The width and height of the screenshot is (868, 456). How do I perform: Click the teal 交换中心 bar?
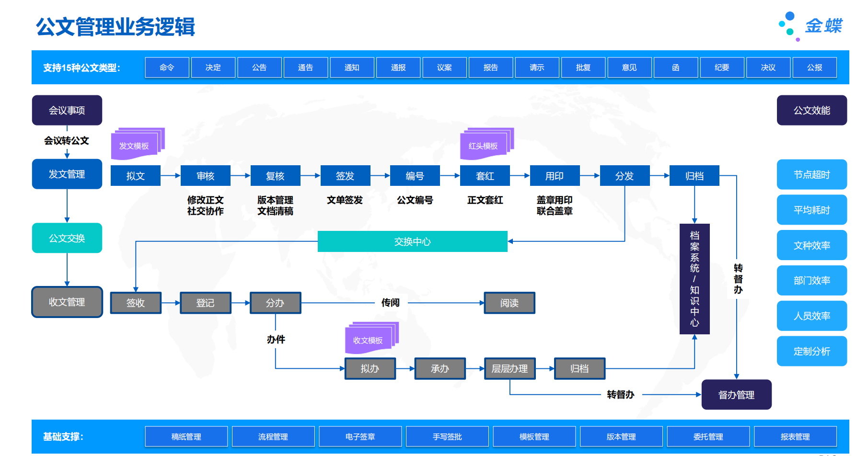[x=412, y=241]
